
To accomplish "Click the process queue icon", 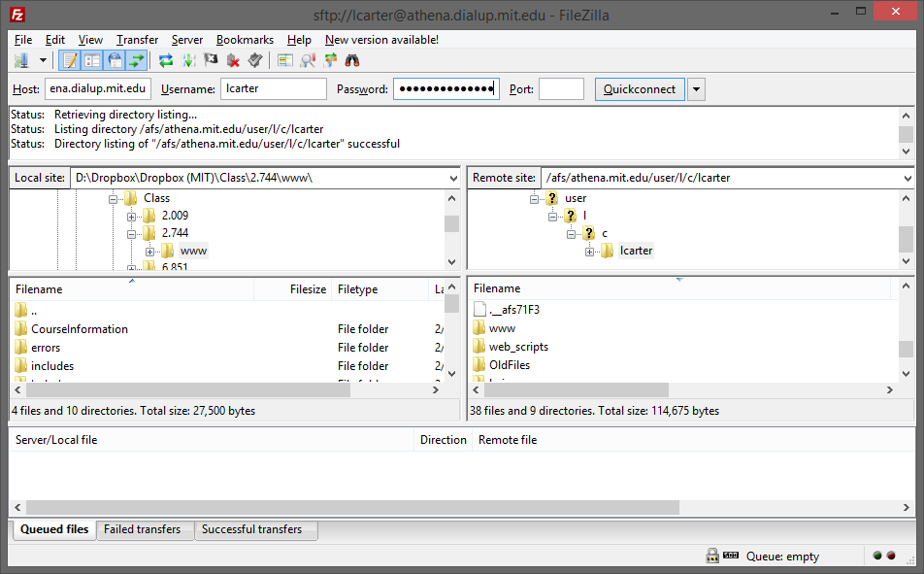I will [188, 60].
